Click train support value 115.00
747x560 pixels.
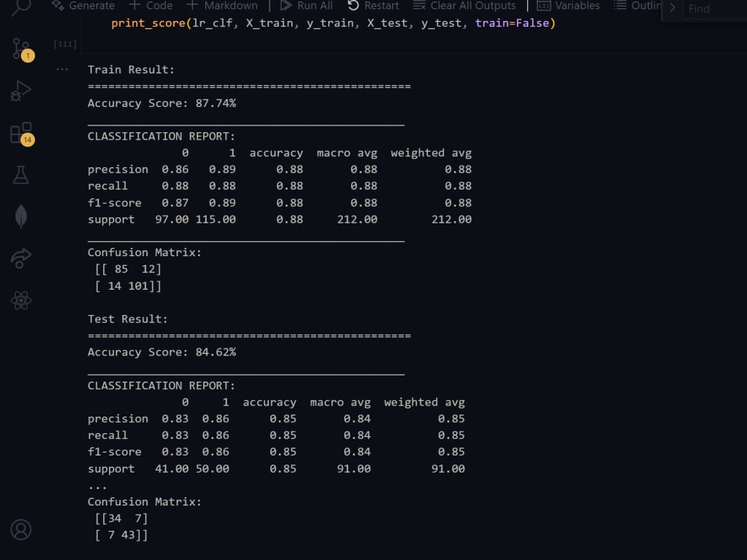tap(215, 220)
